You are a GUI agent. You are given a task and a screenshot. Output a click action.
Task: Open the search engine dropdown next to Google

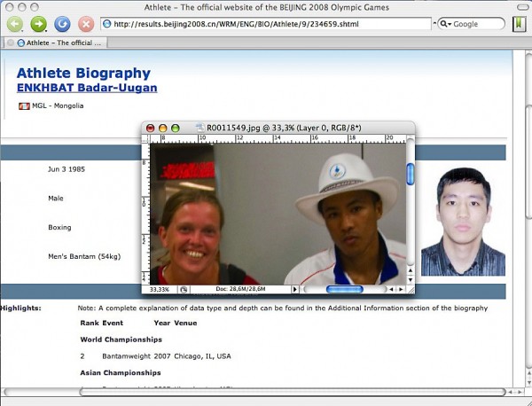point(446,24)
